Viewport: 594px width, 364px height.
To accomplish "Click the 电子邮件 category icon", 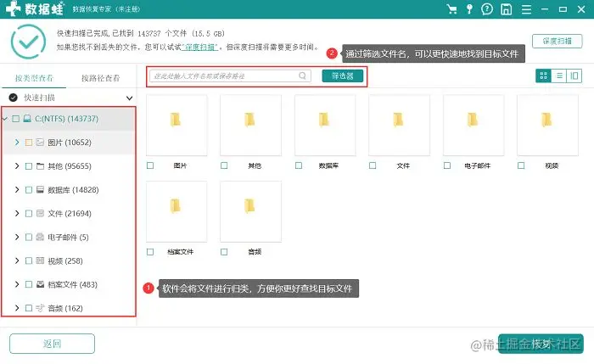I will tap(40, 237).
